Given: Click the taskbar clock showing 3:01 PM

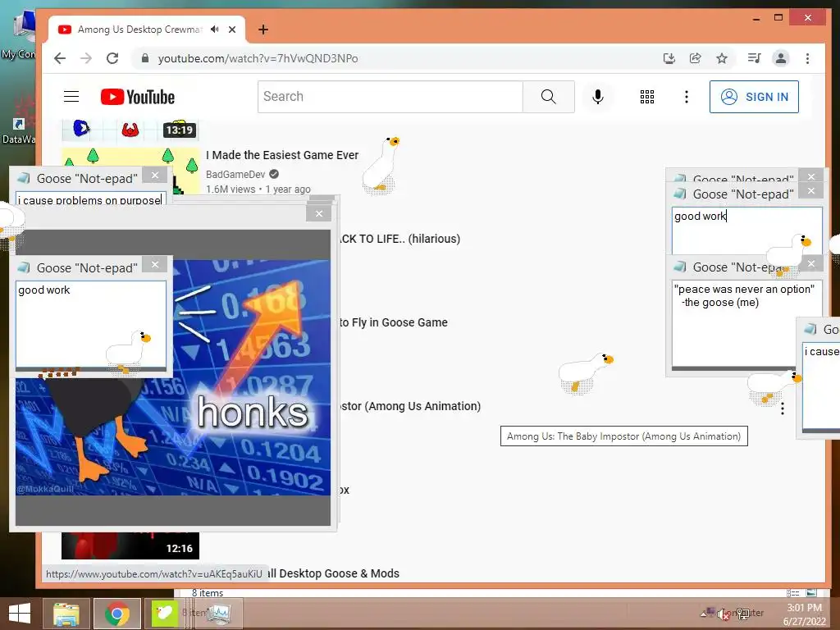Looking at the screenshot, I should click(x=804, y=614).
